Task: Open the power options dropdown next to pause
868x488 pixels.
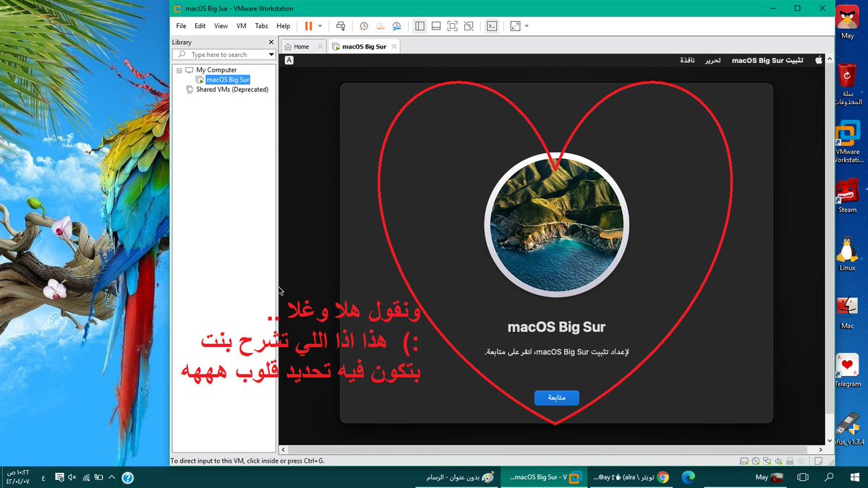Action: (x=320, y=26)
